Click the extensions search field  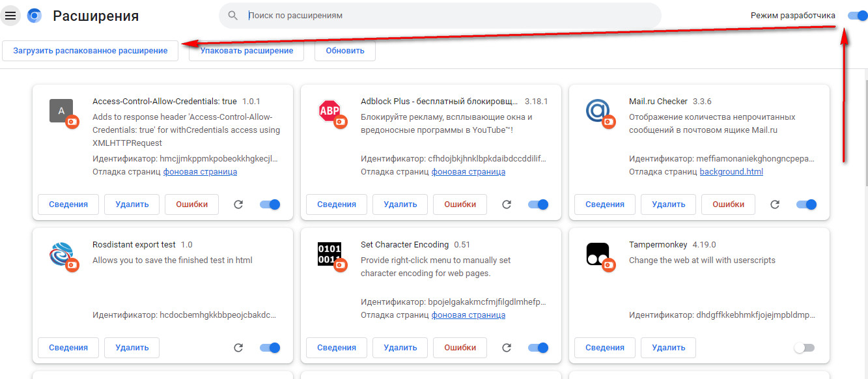440,15
